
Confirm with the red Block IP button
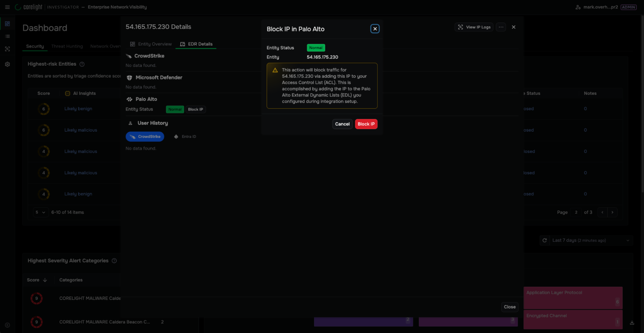click(x=366, y=124)
